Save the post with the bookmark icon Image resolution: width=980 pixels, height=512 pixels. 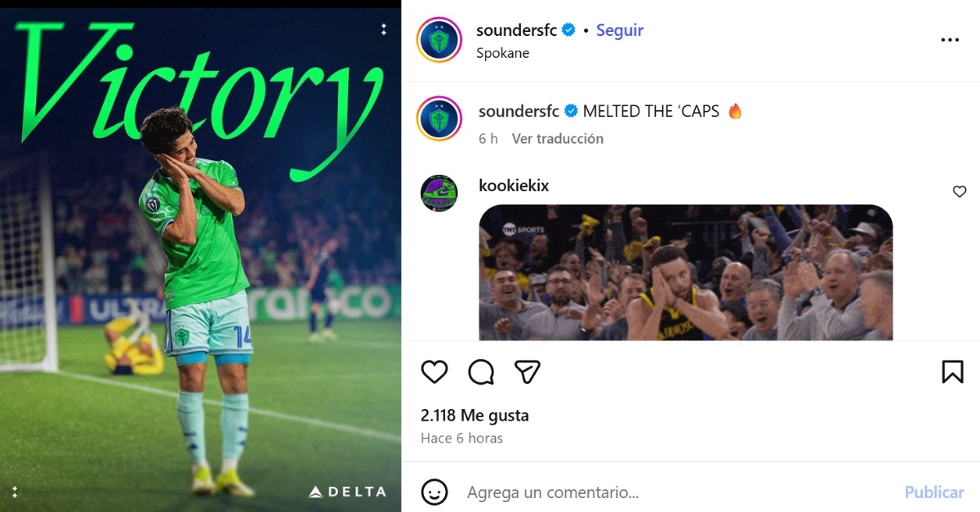[953, 372]
